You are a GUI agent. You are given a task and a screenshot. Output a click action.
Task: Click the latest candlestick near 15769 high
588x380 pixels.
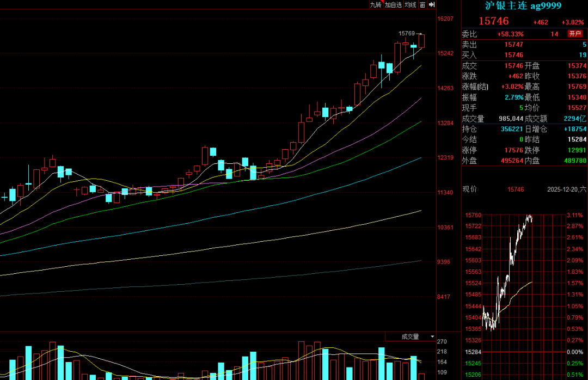click(422, 41)
